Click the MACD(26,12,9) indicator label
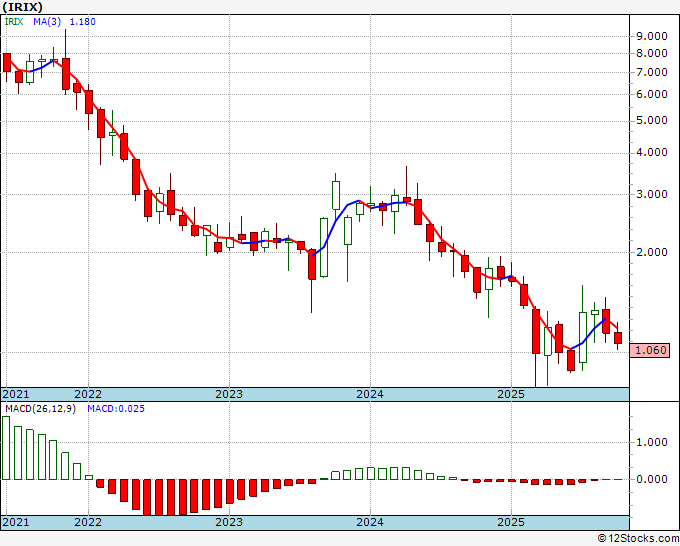 (40, 409)
